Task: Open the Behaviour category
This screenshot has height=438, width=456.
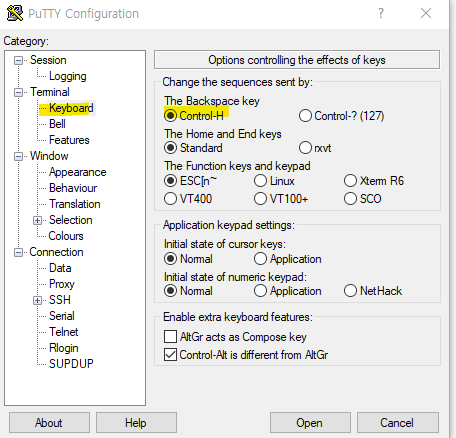Action: pos(73,188)
